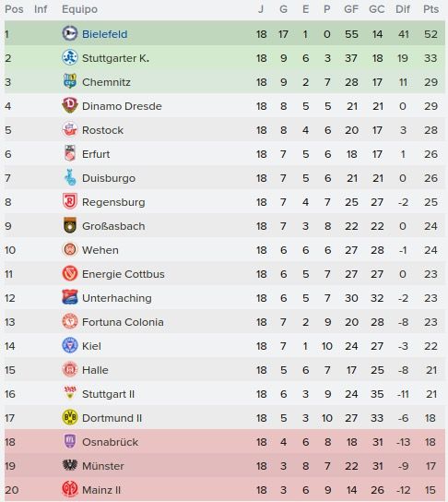The height and width of the screenshot is (502, 448).
Task: Select the Chemnitz team badge
Action: click(70, 81)
